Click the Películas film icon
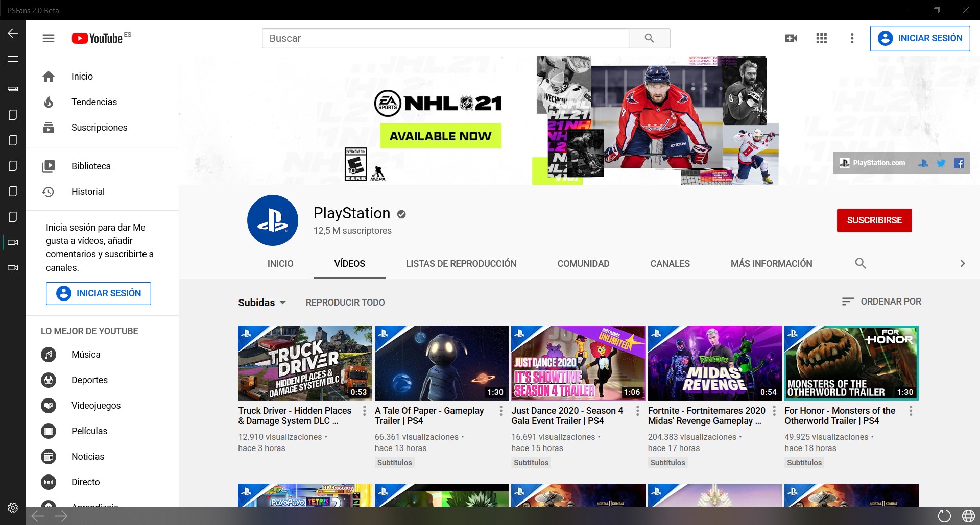This screenshot has width=980, height=525. point(49,431)
